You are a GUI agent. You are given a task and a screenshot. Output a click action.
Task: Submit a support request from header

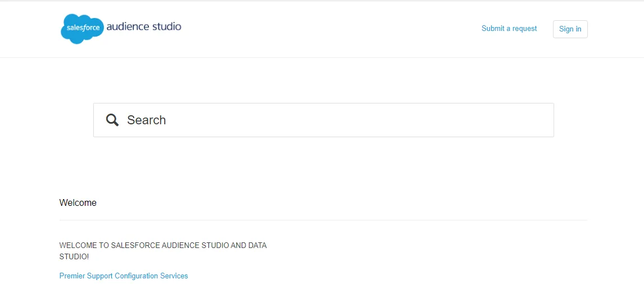[509, 29]
